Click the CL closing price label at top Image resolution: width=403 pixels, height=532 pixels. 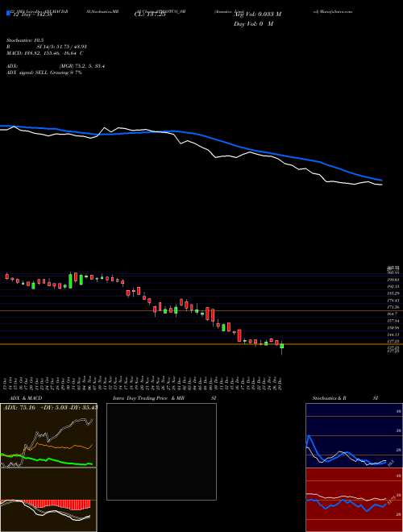[x=150, y=15]
